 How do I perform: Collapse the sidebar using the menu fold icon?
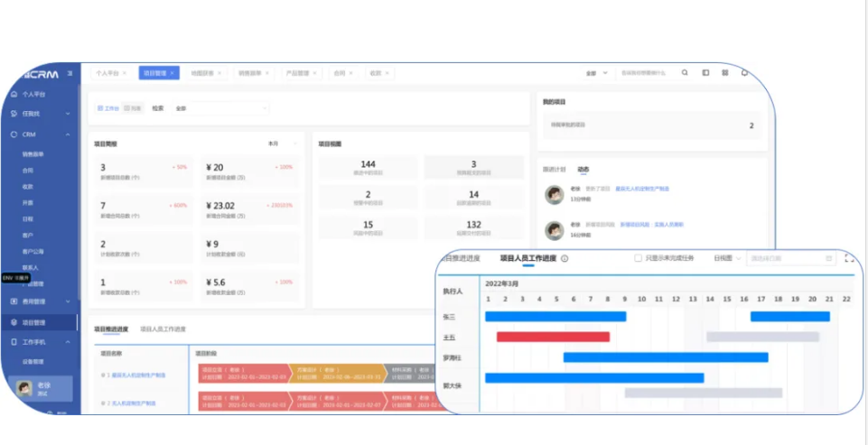(x=70, y=73)
